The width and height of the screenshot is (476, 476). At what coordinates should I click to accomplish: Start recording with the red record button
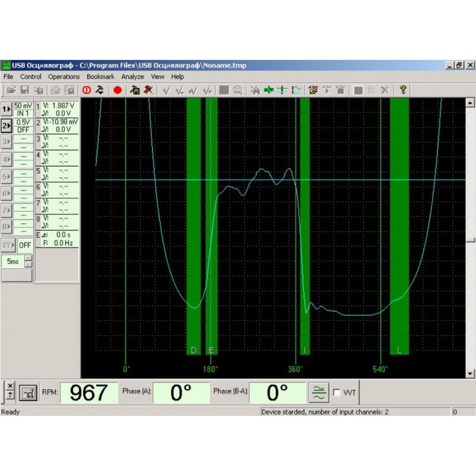click(117, 90)
